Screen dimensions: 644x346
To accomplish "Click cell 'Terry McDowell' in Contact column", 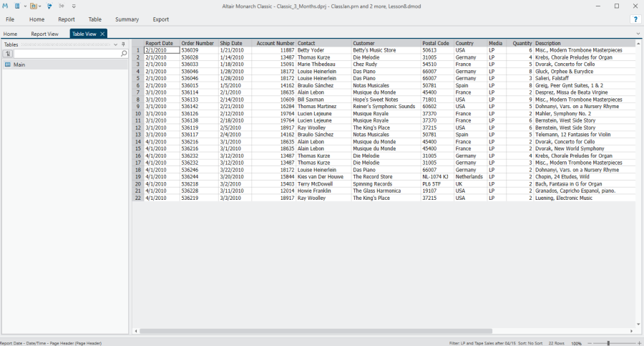I will click(323, 184).
